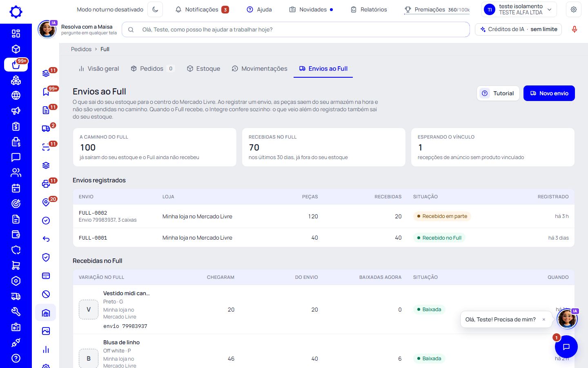The height and width of the screenshot is (368, 588).
Task: Open the Pedidos tab
Action: tap(152, 69)
